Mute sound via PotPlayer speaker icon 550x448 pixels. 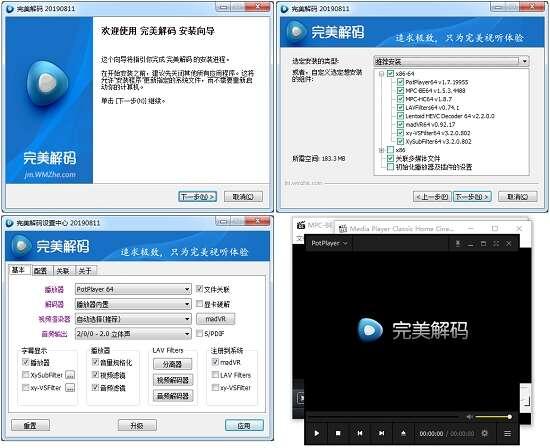469,417
